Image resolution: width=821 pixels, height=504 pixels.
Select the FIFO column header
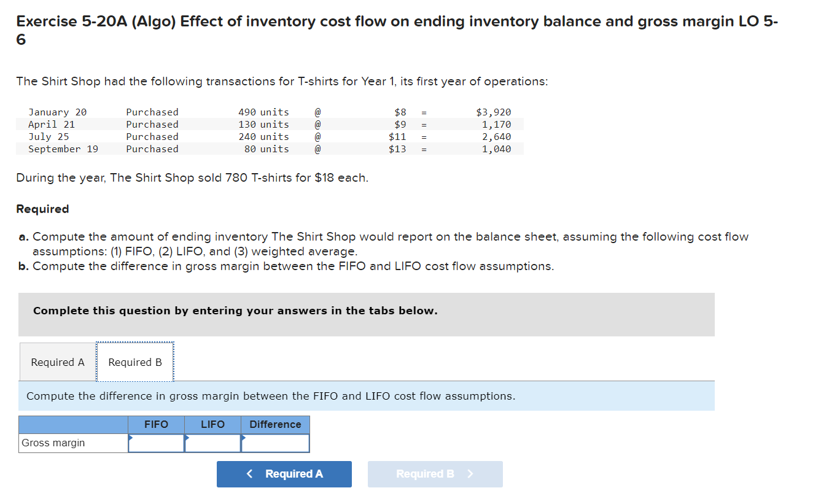point(156,424)
